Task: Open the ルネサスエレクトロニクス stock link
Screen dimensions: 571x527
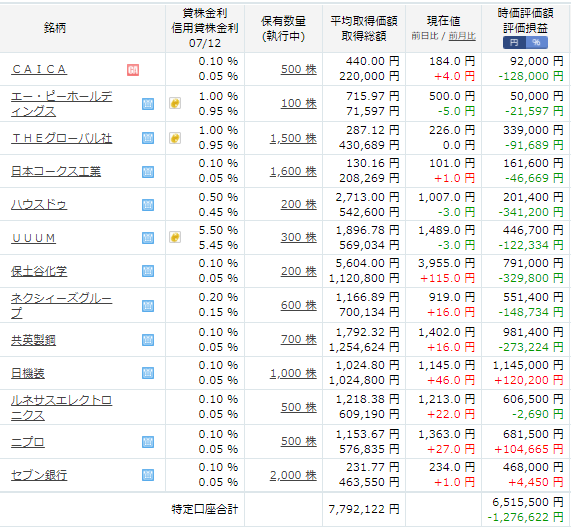Action: pyautogui.click(x=62, y=408)
